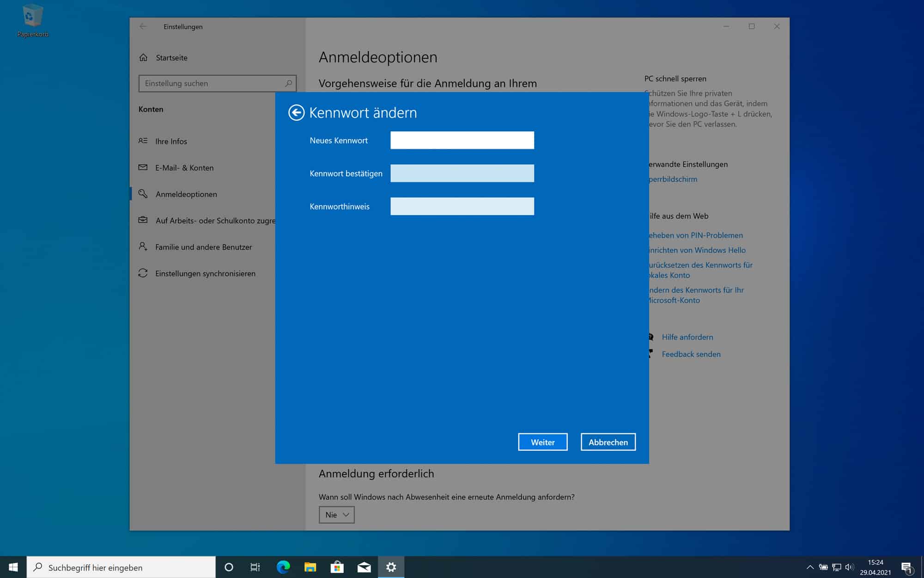Click the taskbar search box

[x=121, y=567]
